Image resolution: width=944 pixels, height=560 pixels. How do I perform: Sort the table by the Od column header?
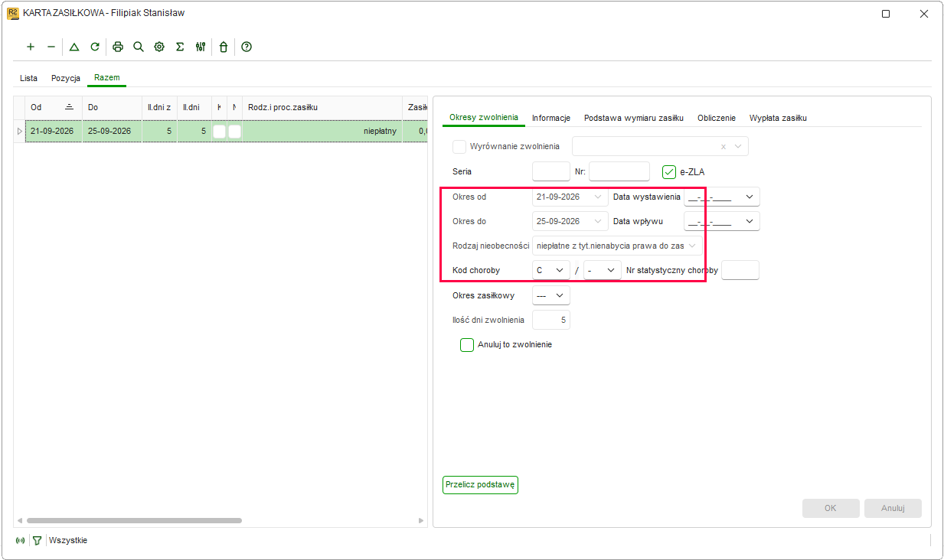(x=54, y=107)
